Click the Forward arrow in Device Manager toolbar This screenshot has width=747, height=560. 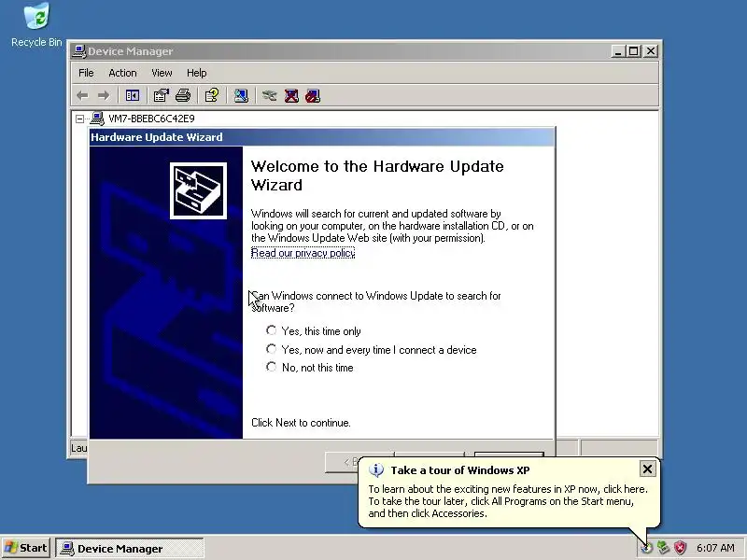104,96
